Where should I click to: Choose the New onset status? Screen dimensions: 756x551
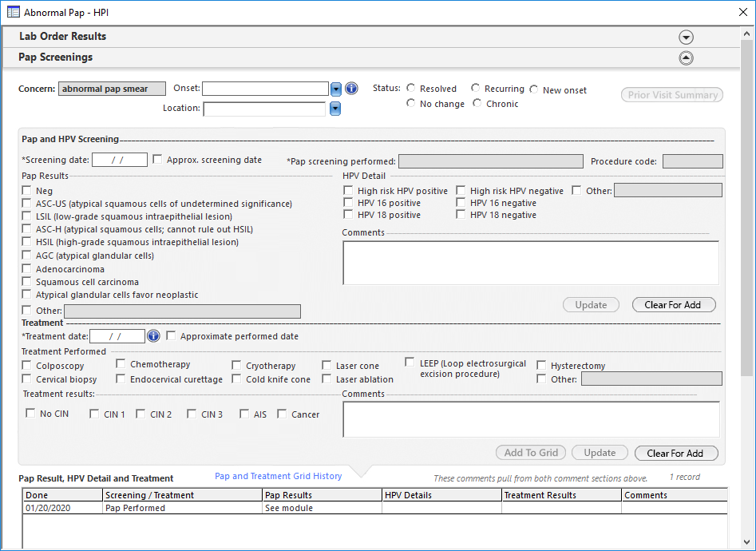pyautogui.click(x=534, y=89)
